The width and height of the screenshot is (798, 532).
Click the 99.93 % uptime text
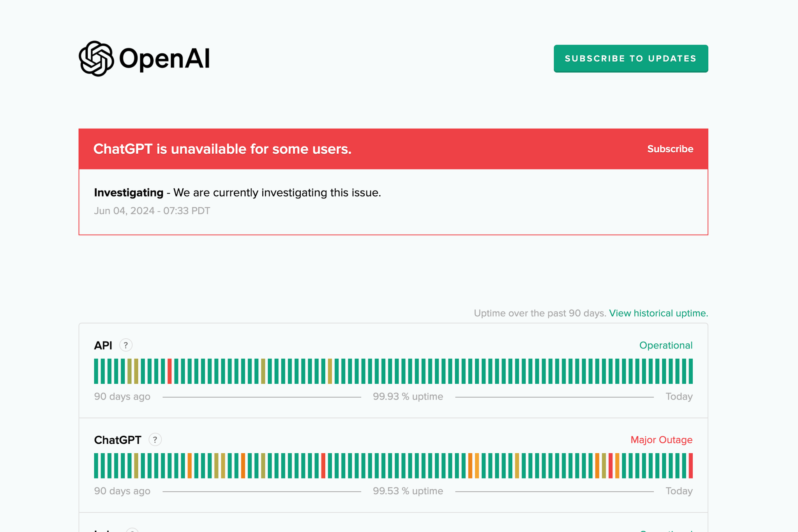tap(408, 397)
